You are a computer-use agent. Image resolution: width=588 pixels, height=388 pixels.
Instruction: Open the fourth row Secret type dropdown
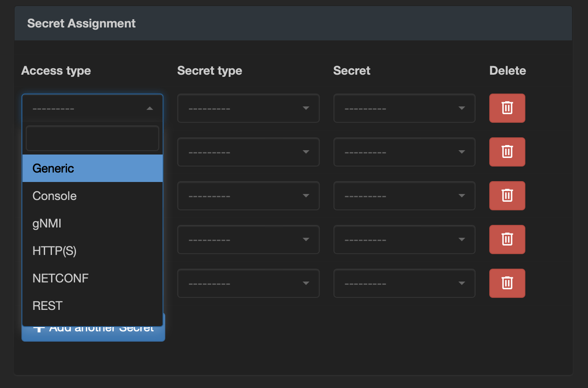[x=248, y=239]
